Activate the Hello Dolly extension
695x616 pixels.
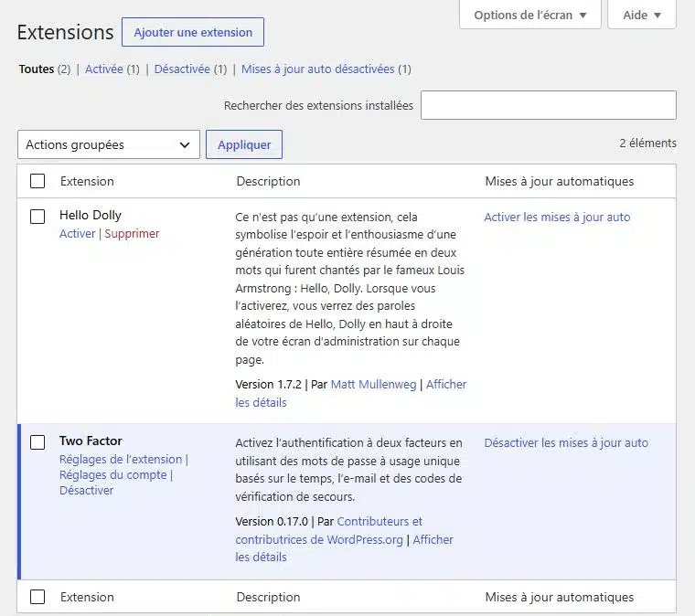(78, 233)
